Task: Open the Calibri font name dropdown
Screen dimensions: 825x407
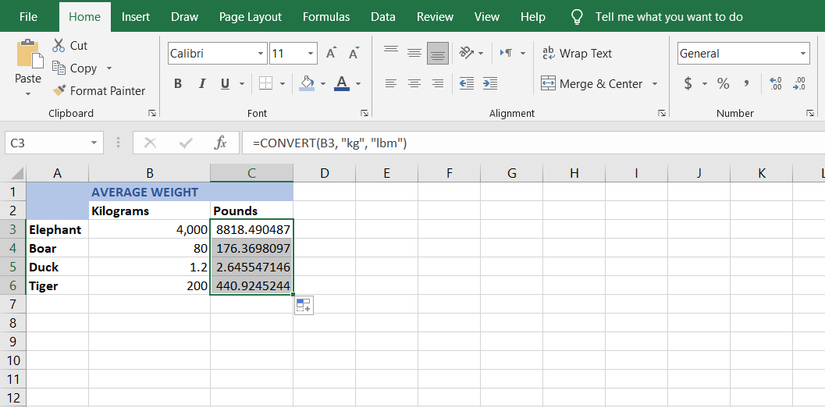Action: [261, 54]
